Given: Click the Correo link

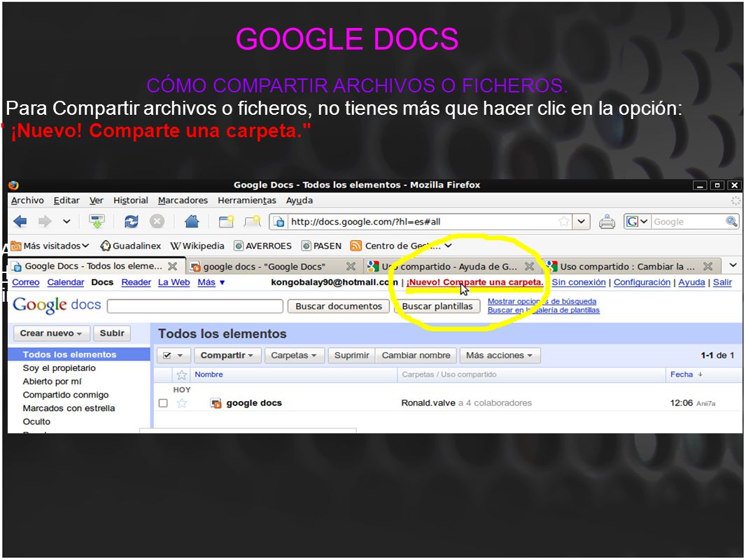Looking at the screenshot, I should [26, 282].
